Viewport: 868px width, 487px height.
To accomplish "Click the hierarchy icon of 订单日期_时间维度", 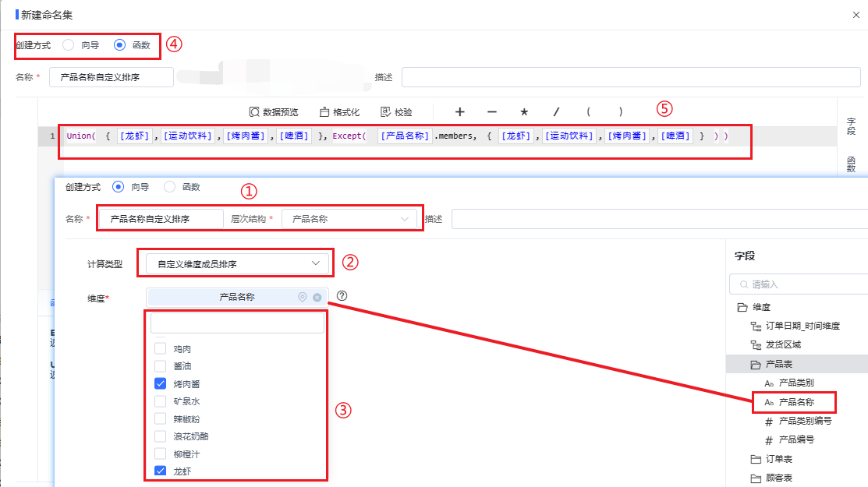I will click(756, 326).
